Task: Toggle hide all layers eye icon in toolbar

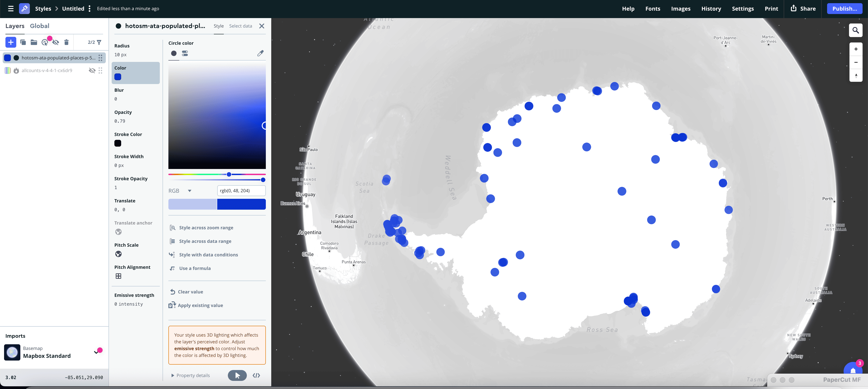Action: (56, 42)
